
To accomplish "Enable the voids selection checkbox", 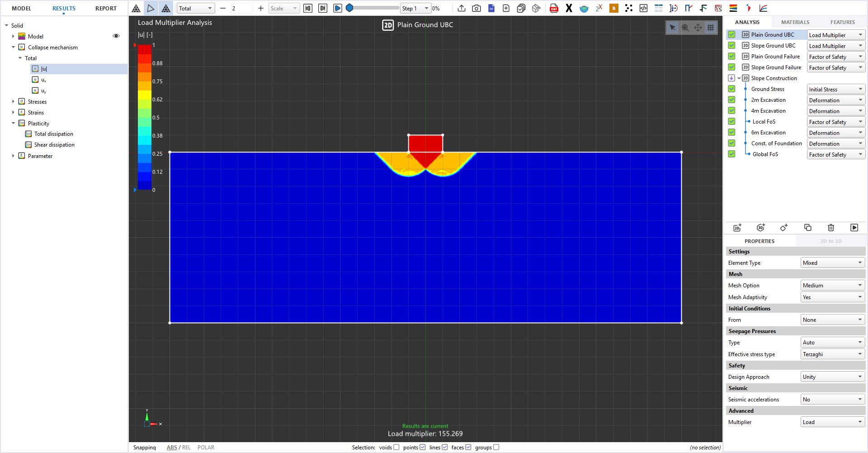I will coord(396,447).
